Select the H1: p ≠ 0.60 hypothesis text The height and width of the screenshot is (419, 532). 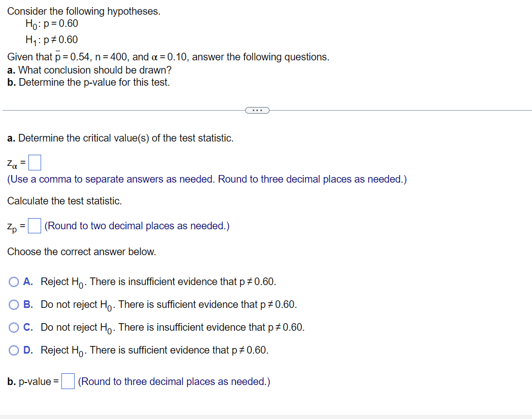click(51, 40)
